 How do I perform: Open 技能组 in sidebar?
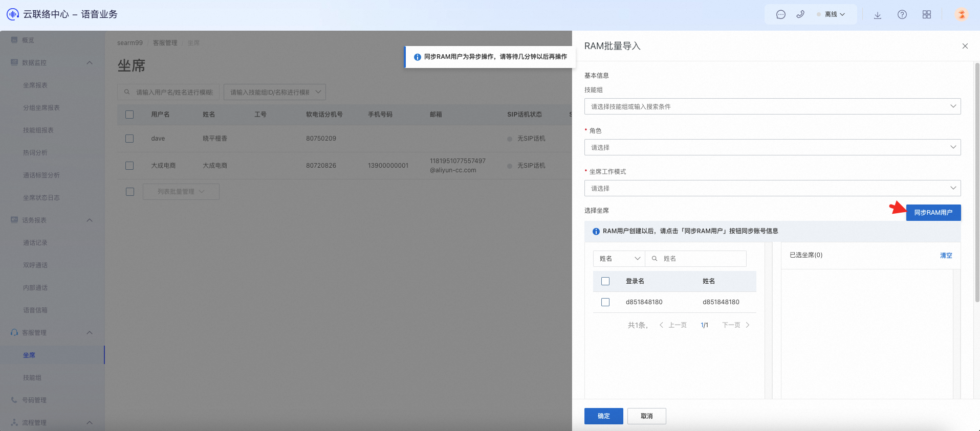pyautogui.click(x=32, y=378)
